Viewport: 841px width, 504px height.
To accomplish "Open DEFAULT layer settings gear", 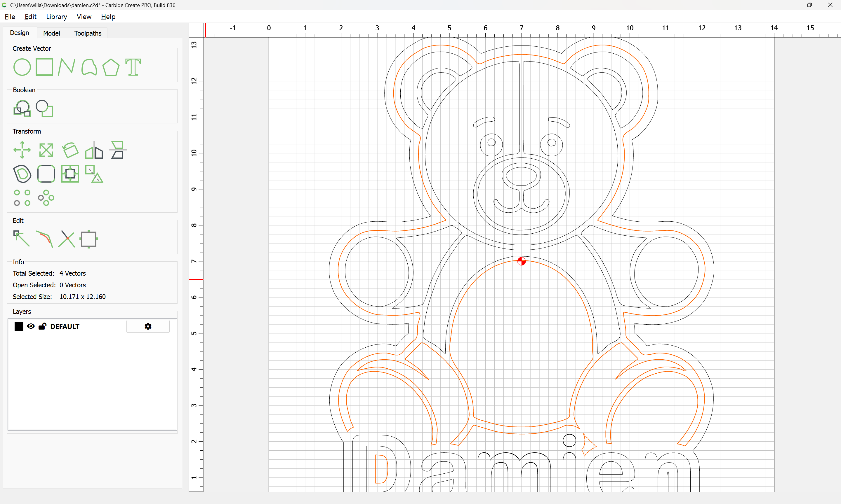I will 148,326.
